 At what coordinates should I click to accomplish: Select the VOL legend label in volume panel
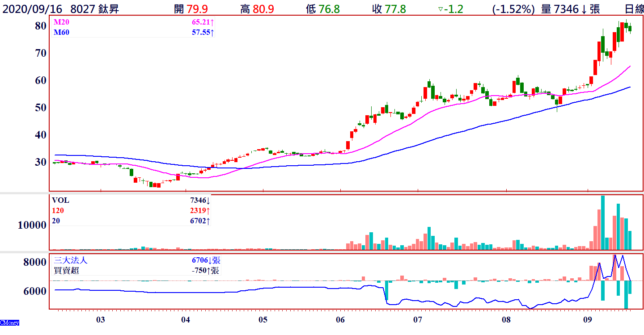61,201
